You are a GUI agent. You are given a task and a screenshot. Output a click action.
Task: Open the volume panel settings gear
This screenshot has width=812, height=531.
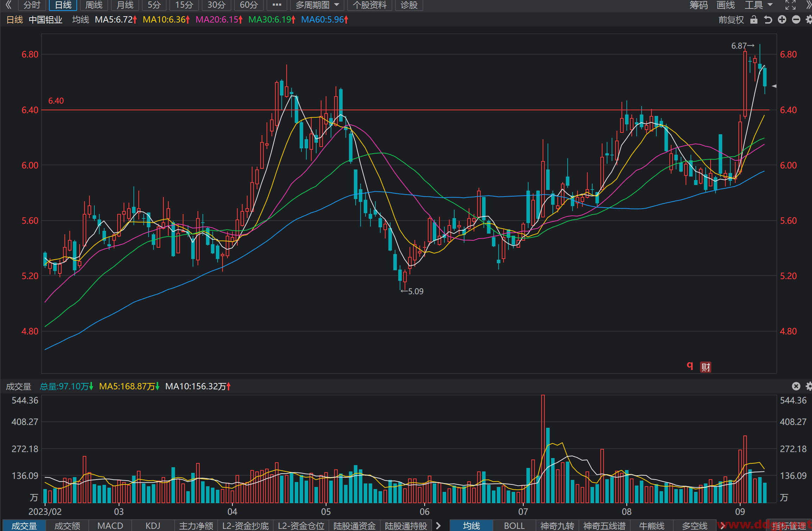click(808, 386)
